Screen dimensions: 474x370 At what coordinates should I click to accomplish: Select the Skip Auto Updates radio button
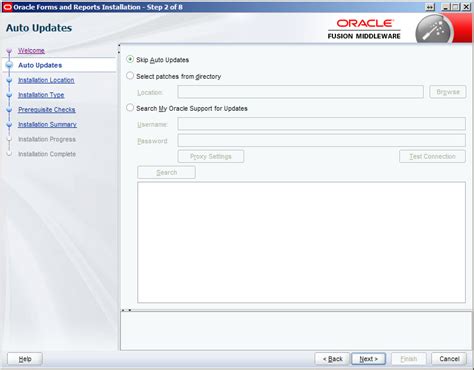[130, 59]
